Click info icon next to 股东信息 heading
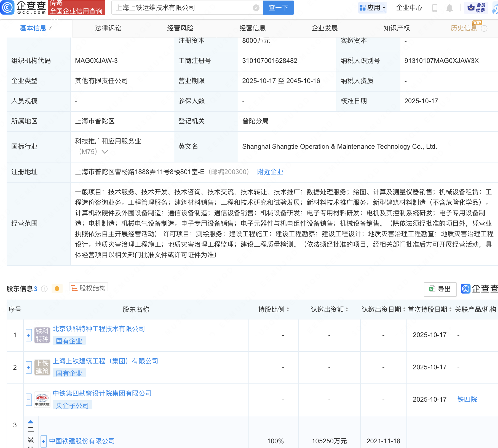Viewport: 498px width, 448px height. pyautogui.click(x=44, y=289)
